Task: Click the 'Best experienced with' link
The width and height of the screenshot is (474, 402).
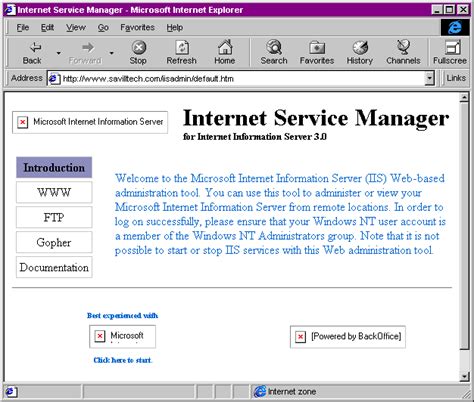Action: (x=122, y=315)
